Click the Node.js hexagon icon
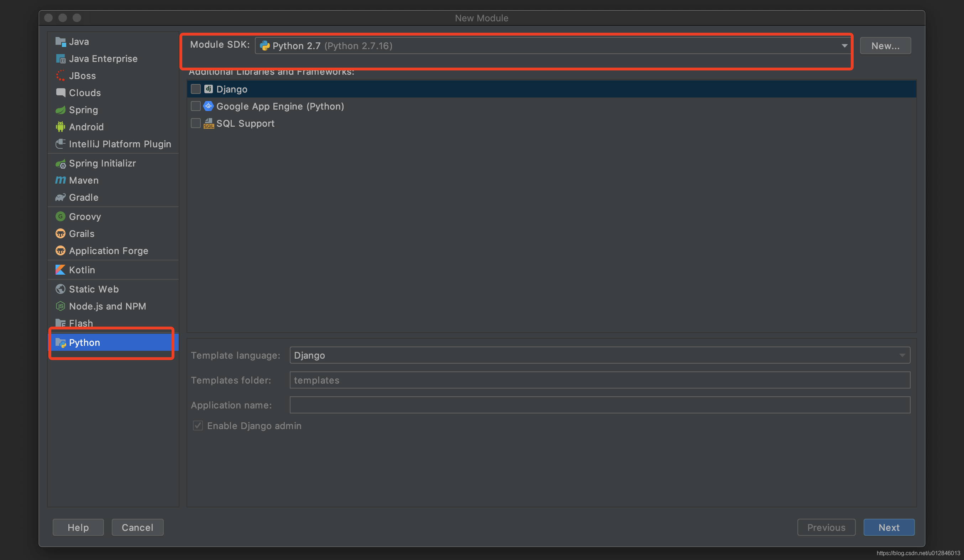The image size is (964, 560). [61, 306]
